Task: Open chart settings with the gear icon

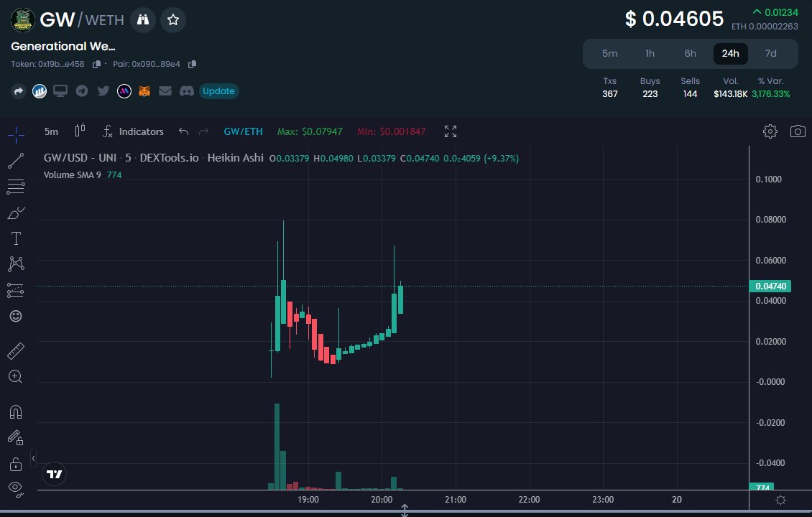Action: (x=770, y=131)
